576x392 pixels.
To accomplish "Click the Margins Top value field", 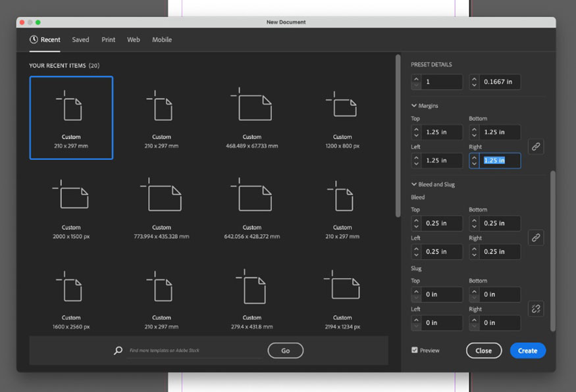I will click(x=442, y=132).
